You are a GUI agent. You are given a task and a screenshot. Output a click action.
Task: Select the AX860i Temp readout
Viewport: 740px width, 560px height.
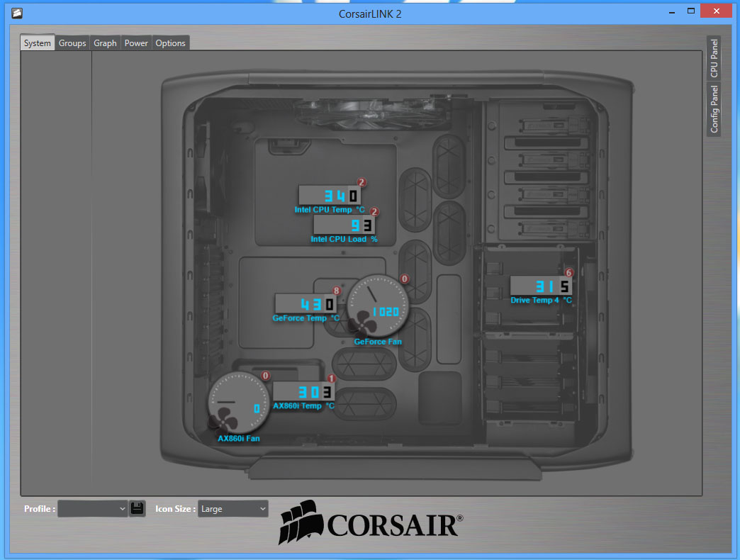point(303,391)
